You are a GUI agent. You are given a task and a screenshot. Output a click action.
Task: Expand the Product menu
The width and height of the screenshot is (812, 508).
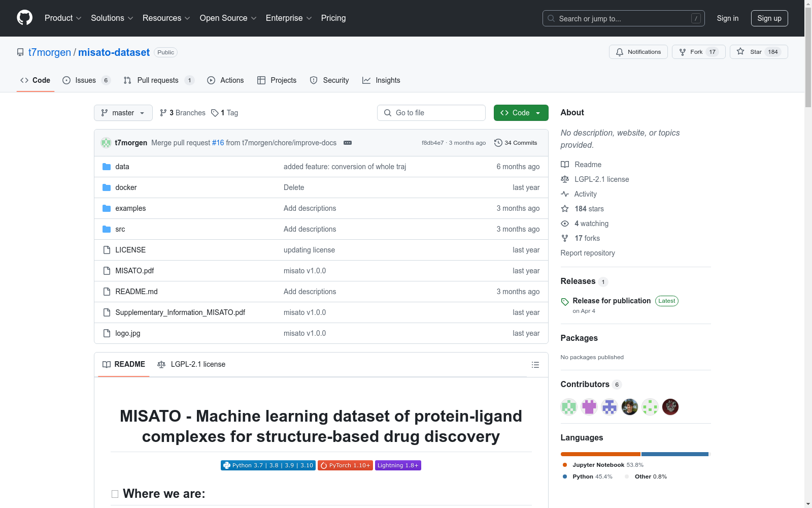[63, 18]
